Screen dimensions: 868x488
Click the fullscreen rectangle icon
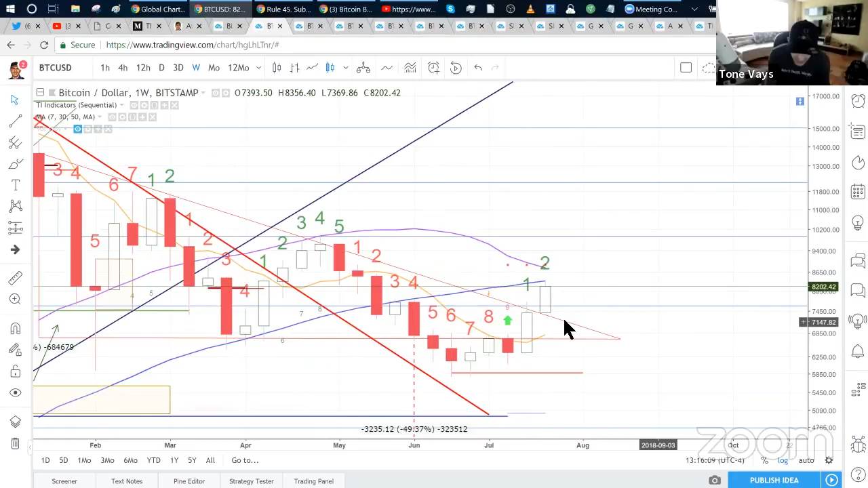point(686,68)
